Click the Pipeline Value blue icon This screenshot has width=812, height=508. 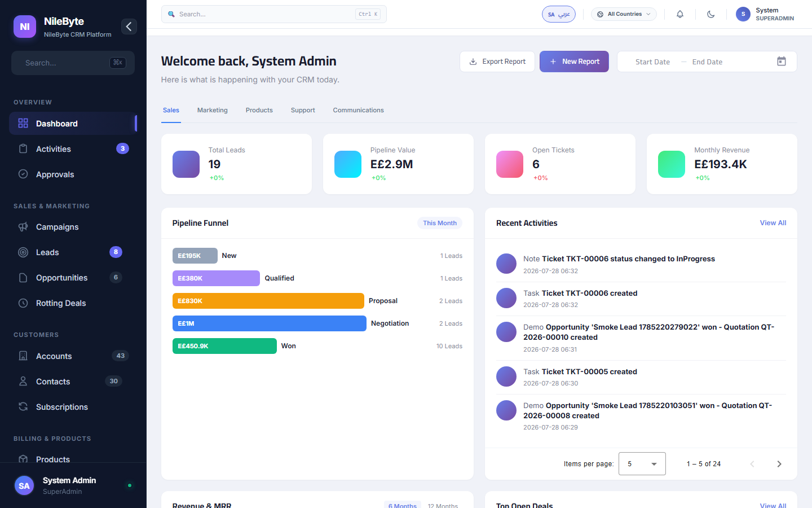click(348, 164)
